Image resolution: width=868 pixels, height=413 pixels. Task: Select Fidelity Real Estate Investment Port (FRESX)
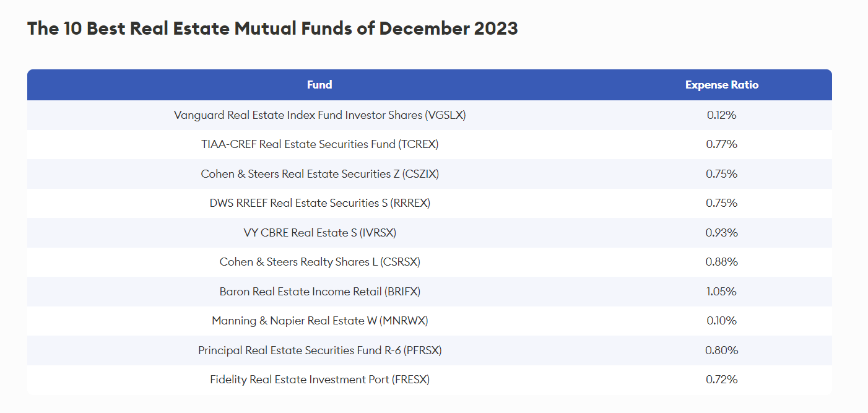click(319, 380)
